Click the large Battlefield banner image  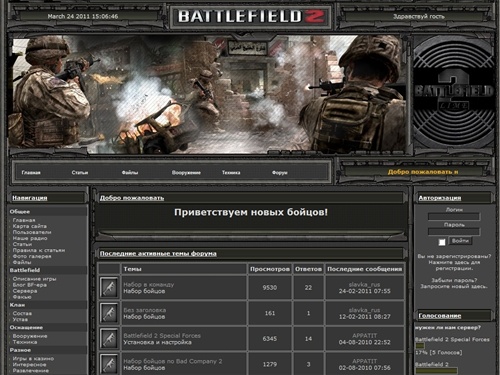coord(210,94)
